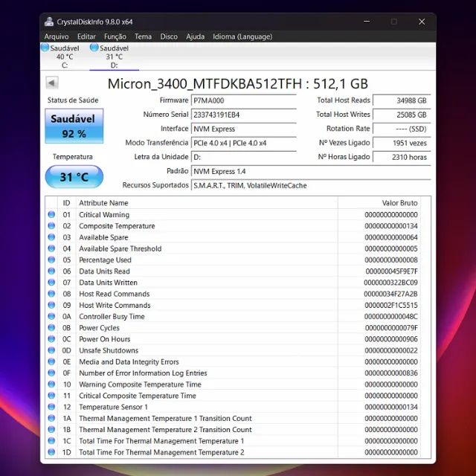Click the Padrão field NVM Express 1.4

[x=311, y=171]
